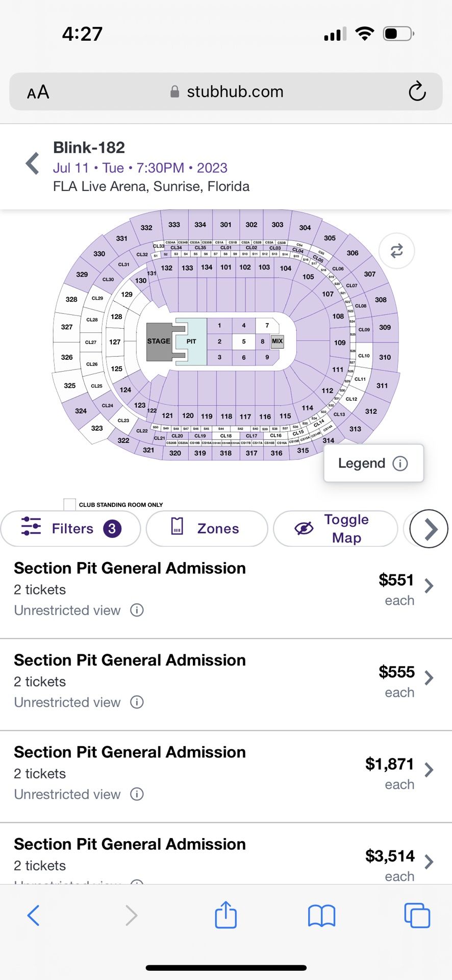The image size is (452, 980).
Task: Open Safari text size AA menu
Action: 38,92
